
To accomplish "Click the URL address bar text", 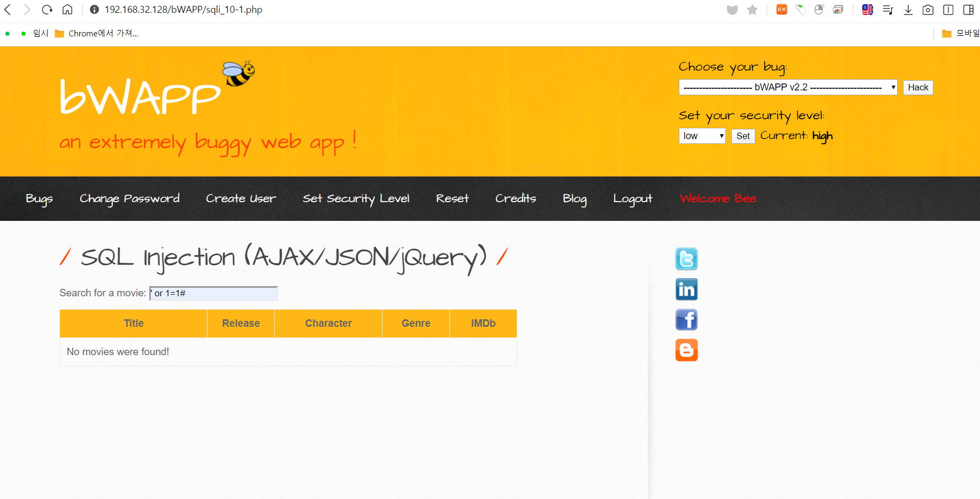I will pyautogui.click(x=183, y=10).
